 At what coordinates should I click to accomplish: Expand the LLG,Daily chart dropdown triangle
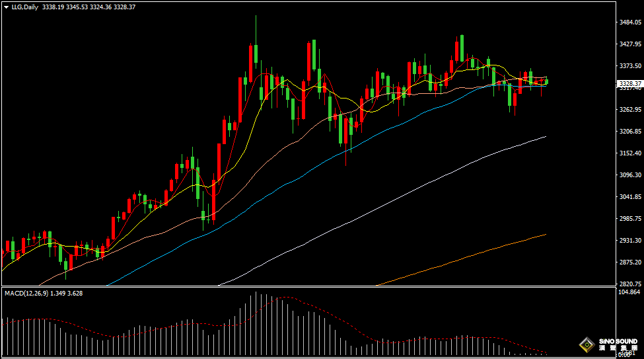click(x=6, y=7)
